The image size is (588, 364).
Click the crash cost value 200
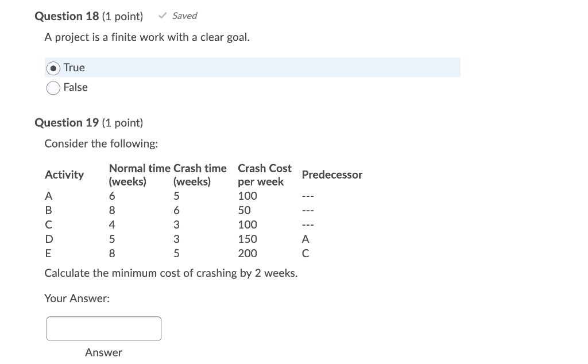tap(247, 253)
